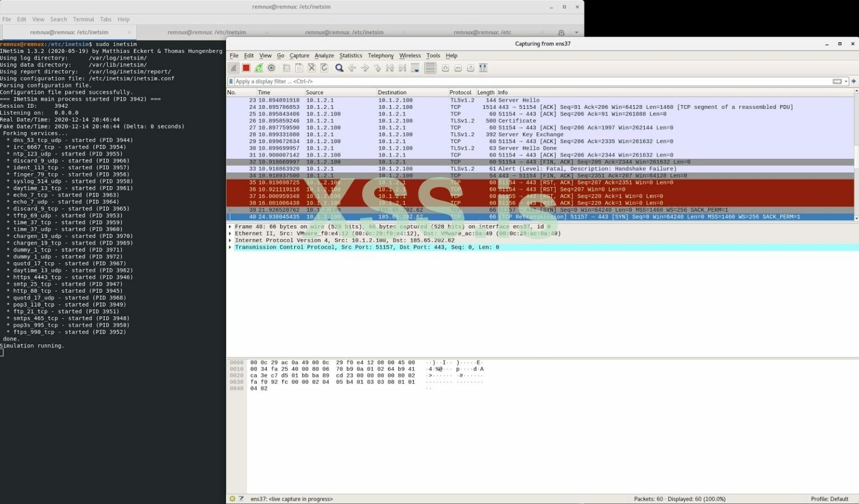The image size is (859, 504).
Task: Go to next packet arrow
Action: pos(365,68)
